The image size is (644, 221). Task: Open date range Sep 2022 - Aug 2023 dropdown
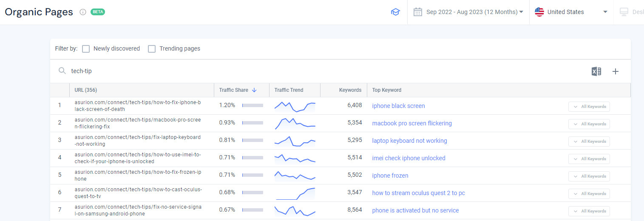point(468,12)
